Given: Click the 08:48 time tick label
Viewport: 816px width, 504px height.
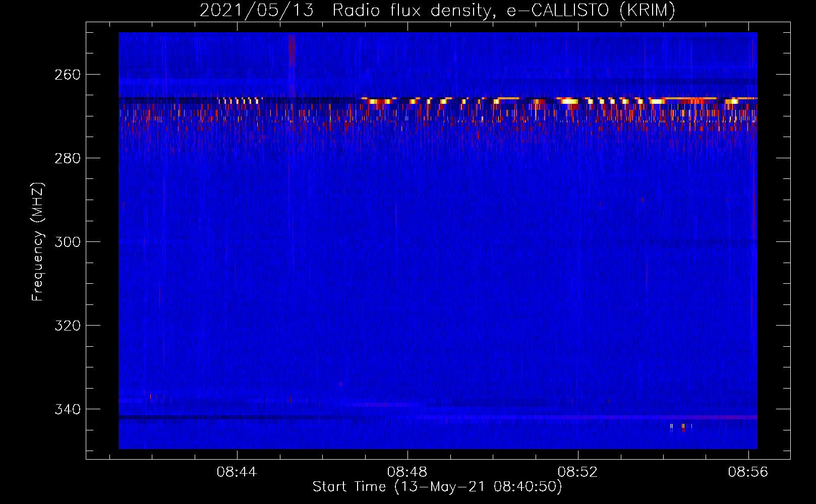Looking at the screenshot, I should (407, 472).
